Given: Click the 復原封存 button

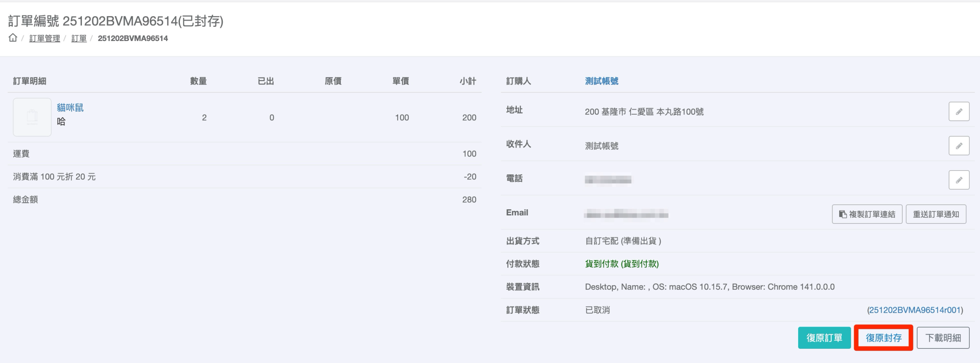Looking at the screenshot, I should [x=884, y=338].
